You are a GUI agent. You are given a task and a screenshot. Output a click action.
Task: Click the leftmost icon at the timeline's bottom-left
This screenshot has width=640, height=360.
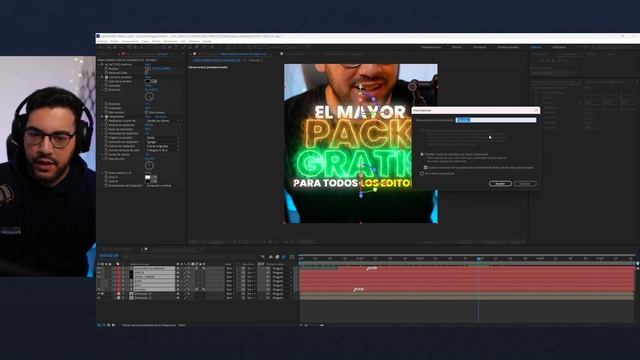click(x=99, y=325)
